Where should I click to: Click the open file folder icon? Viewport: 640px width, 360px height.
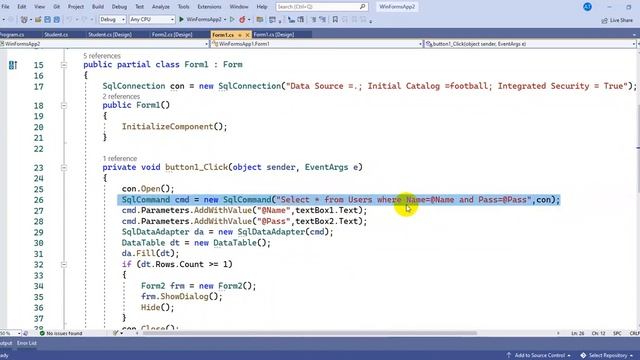click(38, 19)
